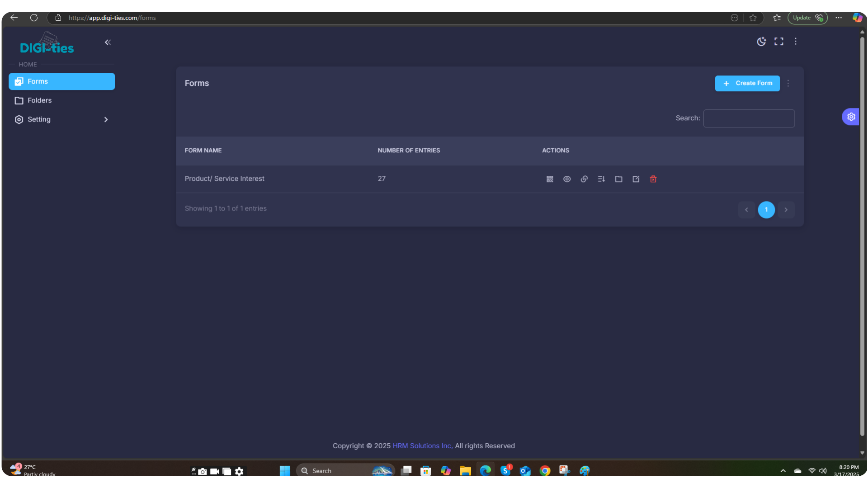The image size is (868, 488).
Task: Open the QR code for Product/Service Interest
Action: tap(550, 179)
